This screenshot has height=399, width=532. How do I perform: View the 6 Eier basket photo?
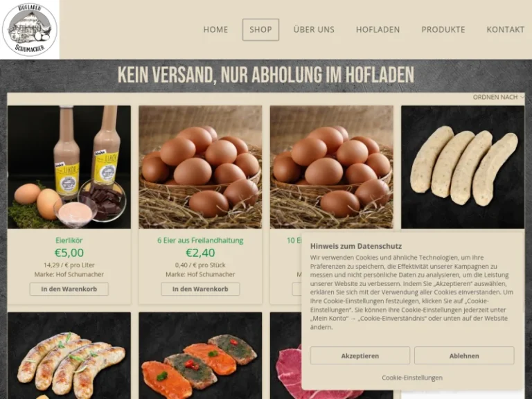pyautogui.click(x=200, y=167)
